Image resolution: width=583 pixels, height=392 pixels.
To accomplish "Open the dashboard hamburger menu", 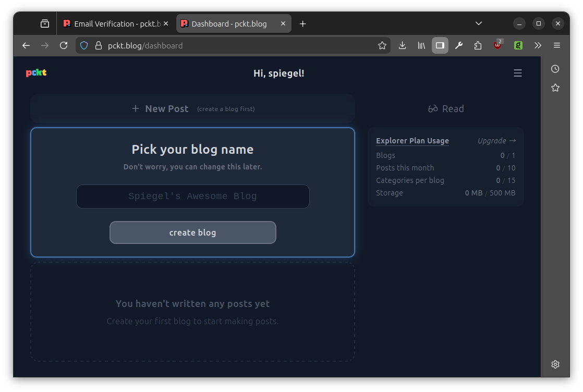I will click(x=517, y=73).
